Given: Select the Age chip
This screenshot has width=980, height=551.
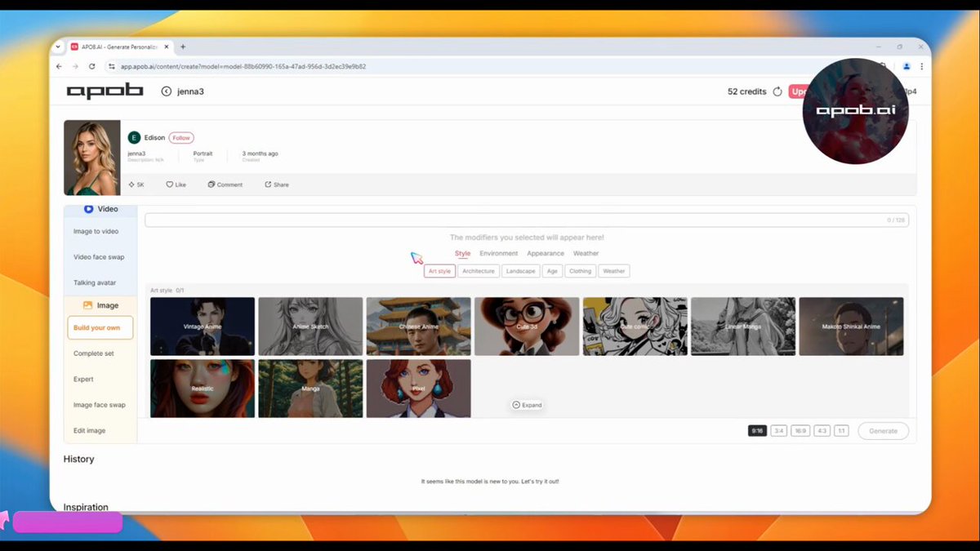Looking at the screenshot, I should coord(553,271).
